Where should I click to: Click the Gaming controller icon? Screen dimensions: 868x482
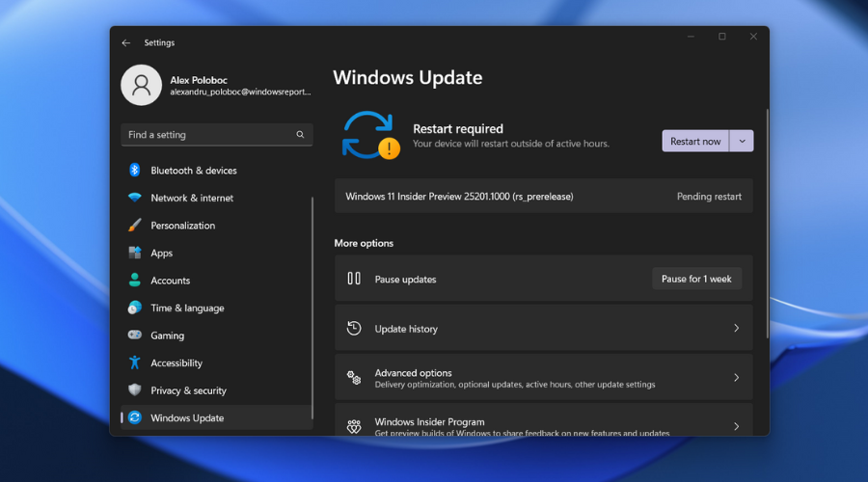coord(134,335)
